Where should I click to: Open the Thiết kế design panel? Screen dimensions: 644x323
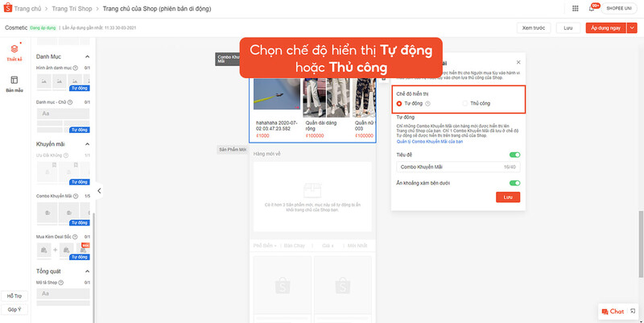[14, 52]
